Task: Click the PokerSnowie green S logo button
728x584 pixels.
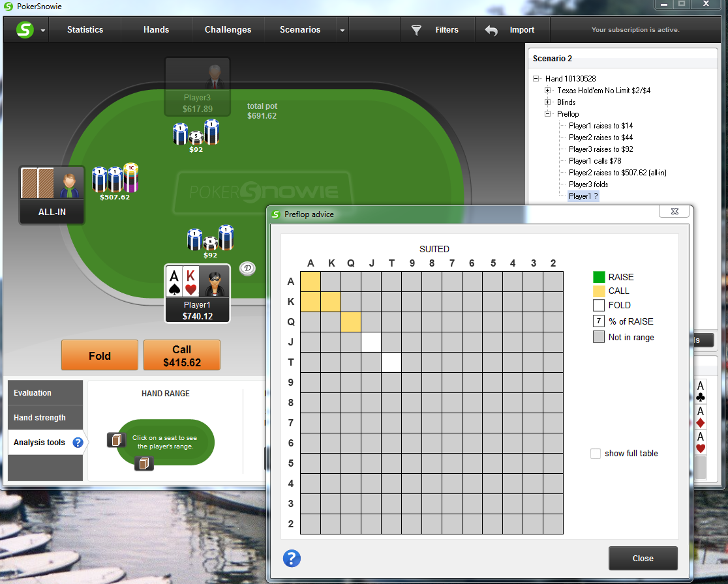Action: coord(25,30)
